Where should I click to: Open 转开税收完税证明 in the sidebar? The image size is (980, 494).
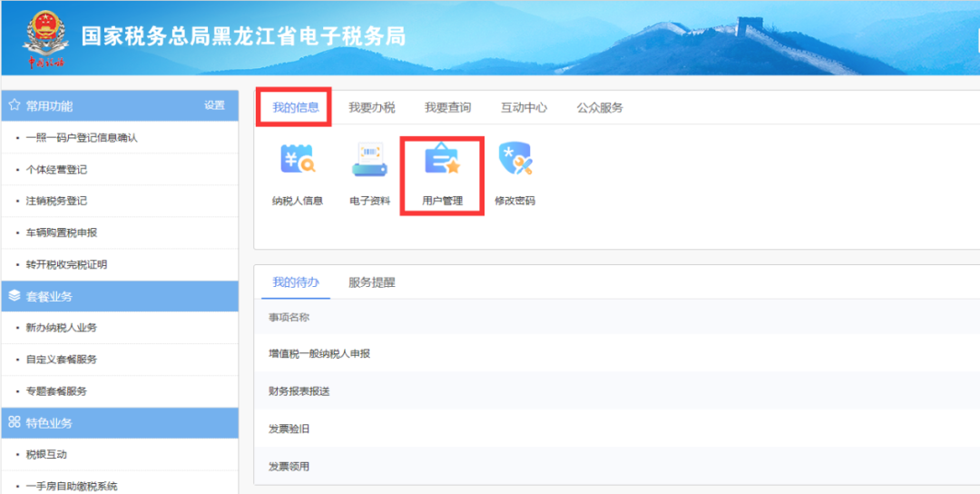pos(66,265)
